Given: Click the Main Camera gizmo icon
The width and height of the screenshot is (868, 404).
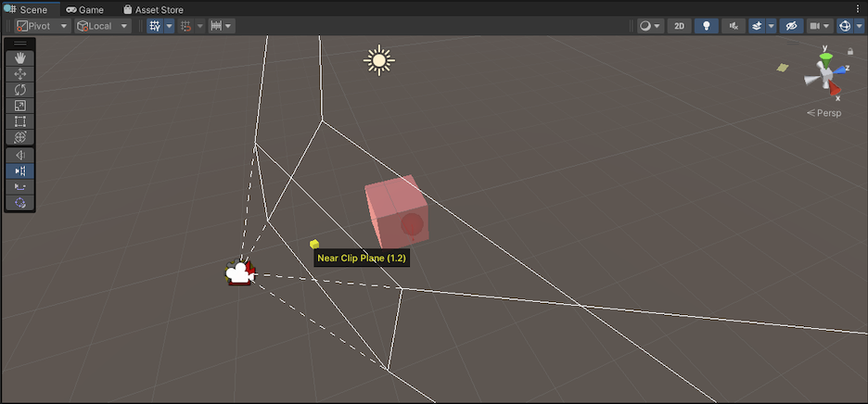Looking at the screenshot, I should pyautogui.click(x=240, y=273).
